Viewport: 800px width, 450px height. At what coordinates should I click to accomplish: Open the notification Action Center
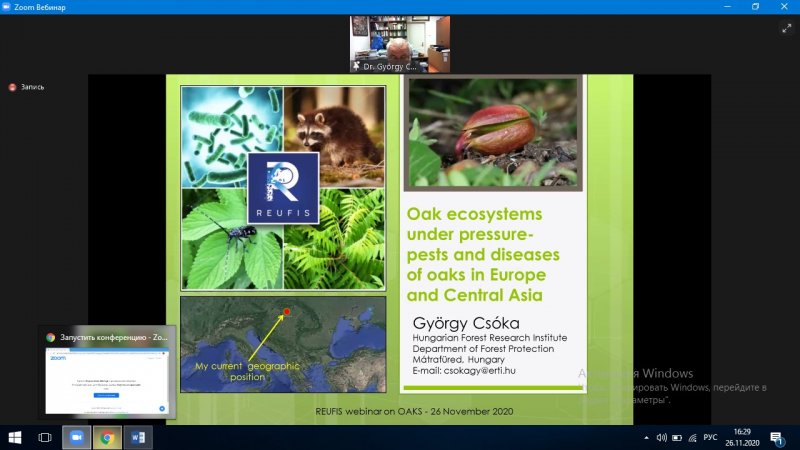point(777,438)
